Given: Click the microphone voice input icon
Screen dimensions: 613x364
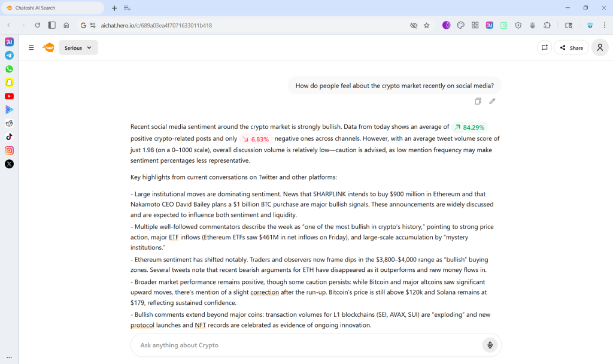Looking at the screenshot, I should (x=490, y=345).
